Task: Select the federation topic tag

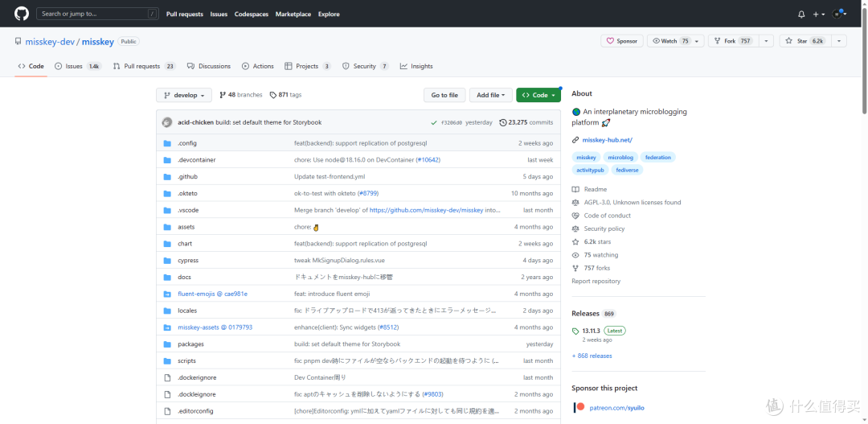Action: point(657,158)
